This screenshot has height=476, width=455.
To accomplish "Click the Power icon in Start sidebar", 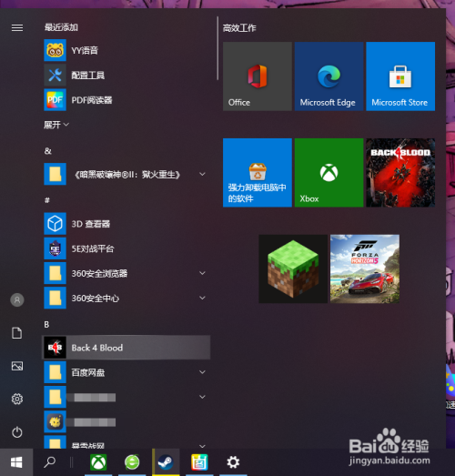I will 17,432.
